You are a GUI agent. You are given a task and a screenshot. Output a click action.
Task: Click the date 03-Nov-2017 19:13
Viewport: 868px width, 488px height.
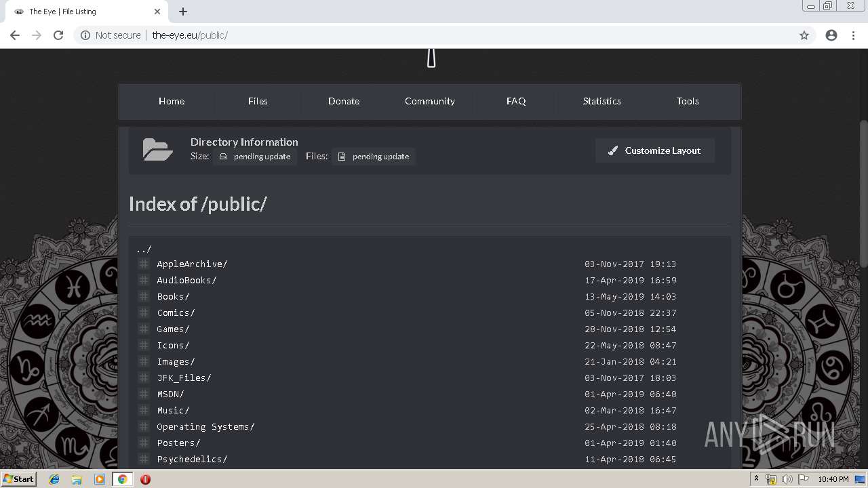tap(631, 264)
